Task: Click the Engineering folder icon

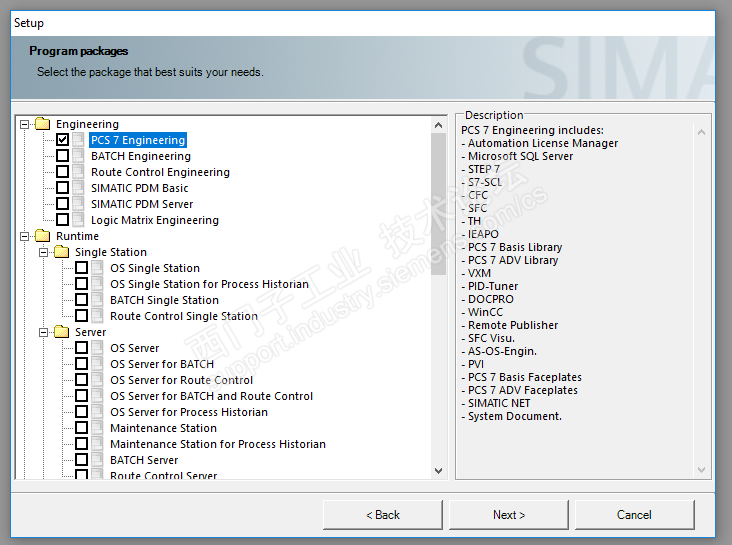Action: click(42, 124)
